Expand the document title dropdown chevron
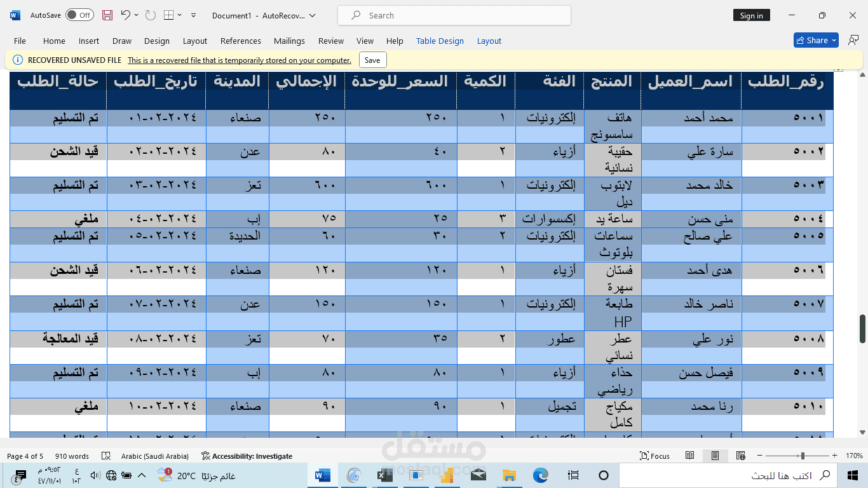The height and width of the screenshot is (488, 868). click(313, 15)
